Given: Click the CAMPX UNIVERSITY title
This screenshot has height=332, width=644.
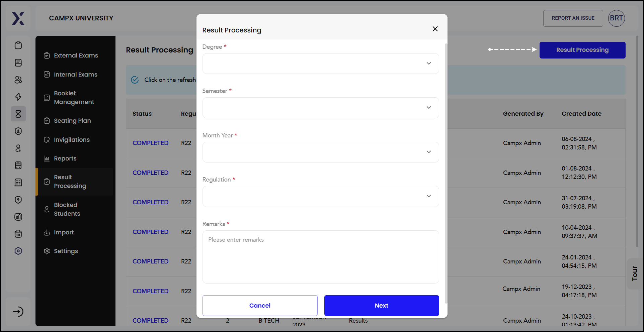Looking at the screenshot, I should pyautogui.click(x=81, y=18).
